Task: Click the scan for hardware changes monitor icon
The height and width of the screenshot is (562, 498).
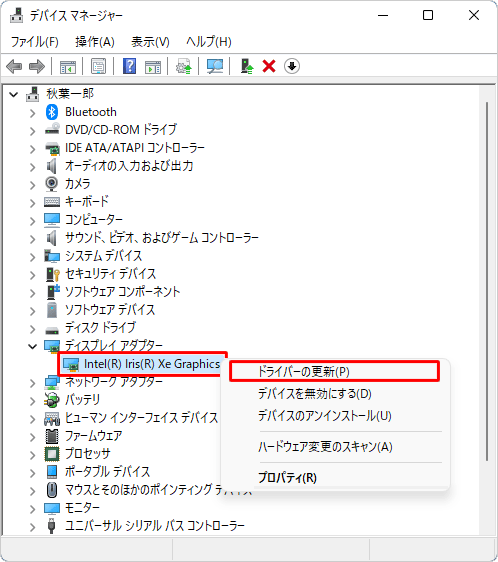Action: coord(215,66)
